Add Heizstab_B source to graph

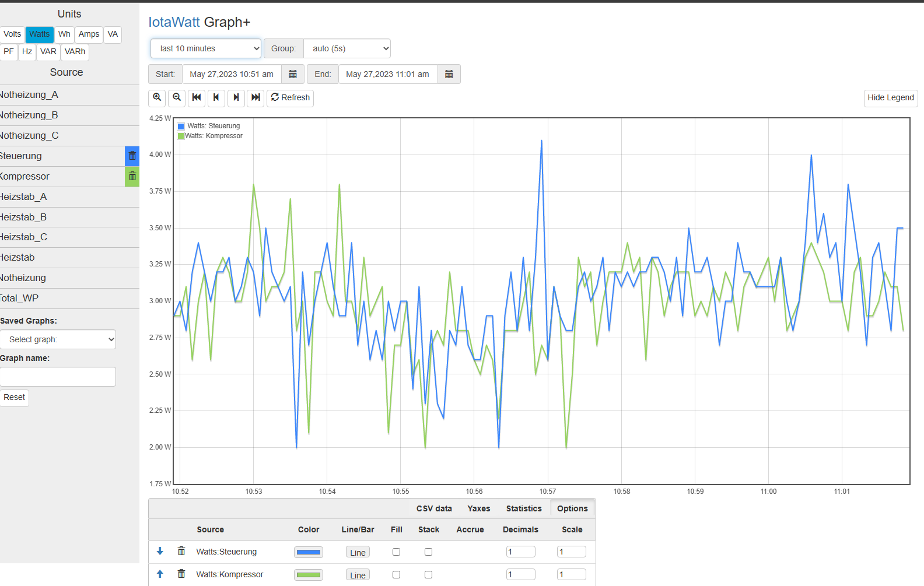pyautogui.click(x=69, y=217)
